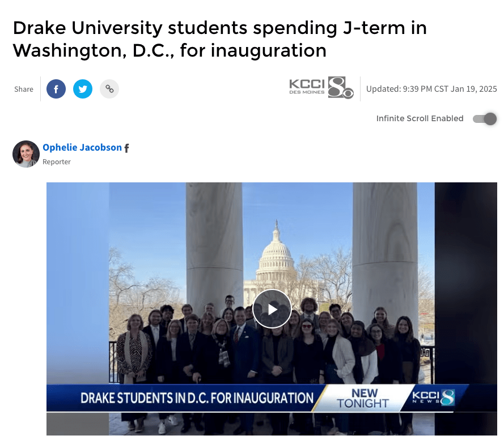Viewport: 504px width, 444px height.
Task: Click the Updated timestamp text
Action: [x=431, y=89]
